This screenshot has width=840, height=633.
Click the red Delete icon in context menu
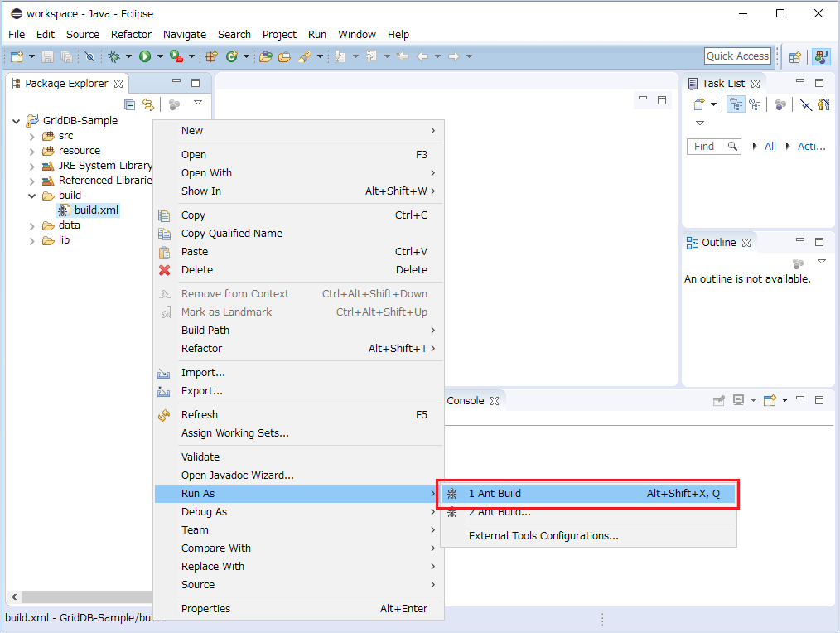[165, 270]
